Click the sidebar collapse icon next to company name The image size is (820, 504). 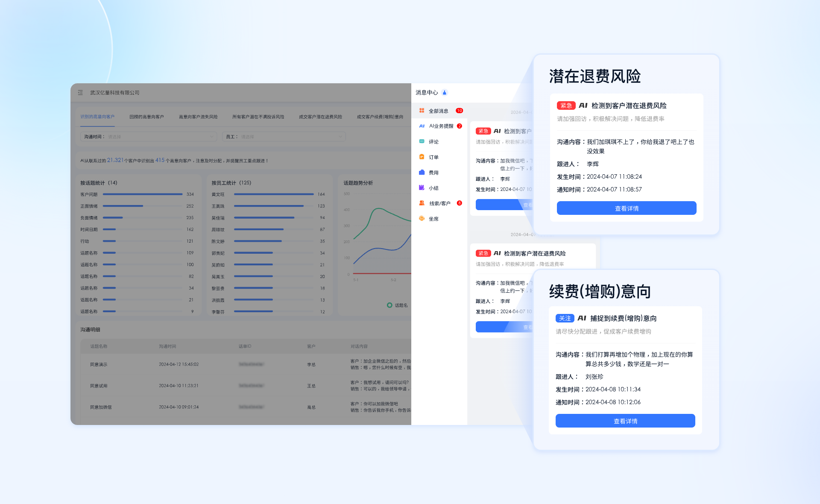80,92
